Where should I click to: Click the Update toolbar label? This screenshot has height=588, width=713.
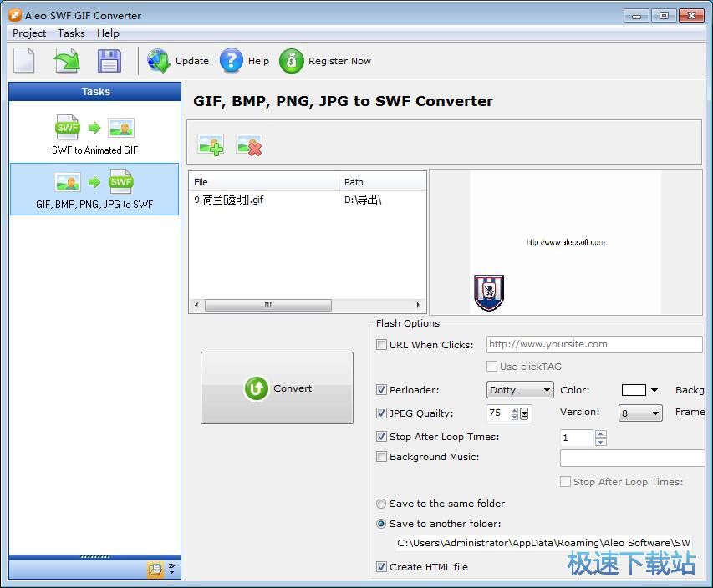(x=192, y=61)
